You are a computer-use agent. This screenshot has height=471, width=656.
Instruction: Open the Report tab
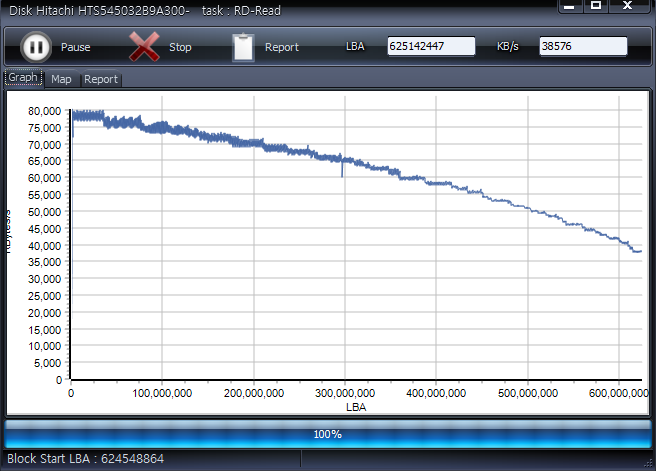(x=101, y=79)
